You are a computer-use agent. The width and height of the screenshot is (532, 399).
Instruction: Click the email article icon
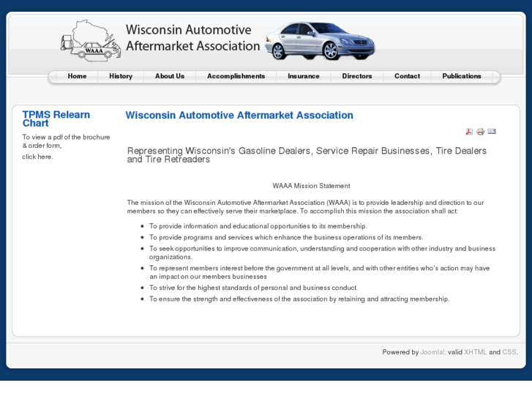pos(492,131)
